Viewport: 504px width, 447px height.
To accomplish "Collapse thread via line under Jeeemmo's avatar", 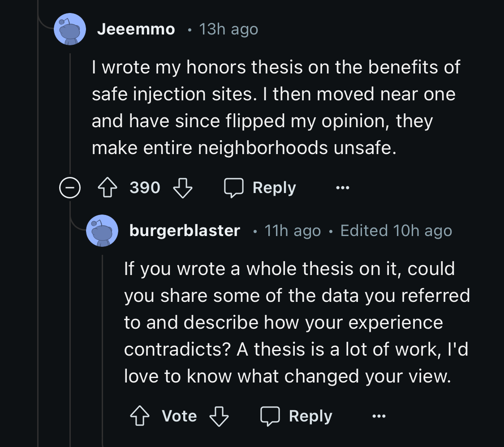I will click(x=70, y=112).
